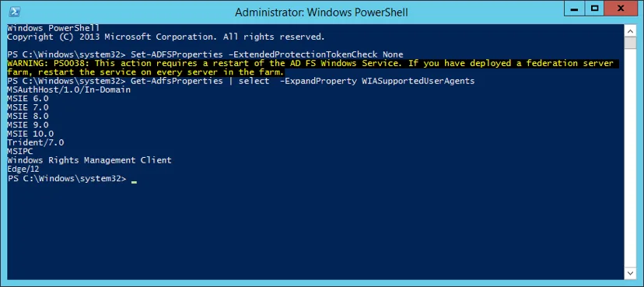Screen dimensions: 644x287
Task: Maximize the PowerShell window
Action: point(595,8)
